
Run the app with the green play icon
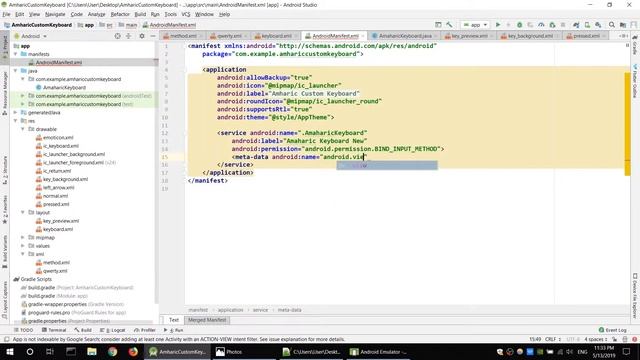pyautogui.click(x=498, y=25)
